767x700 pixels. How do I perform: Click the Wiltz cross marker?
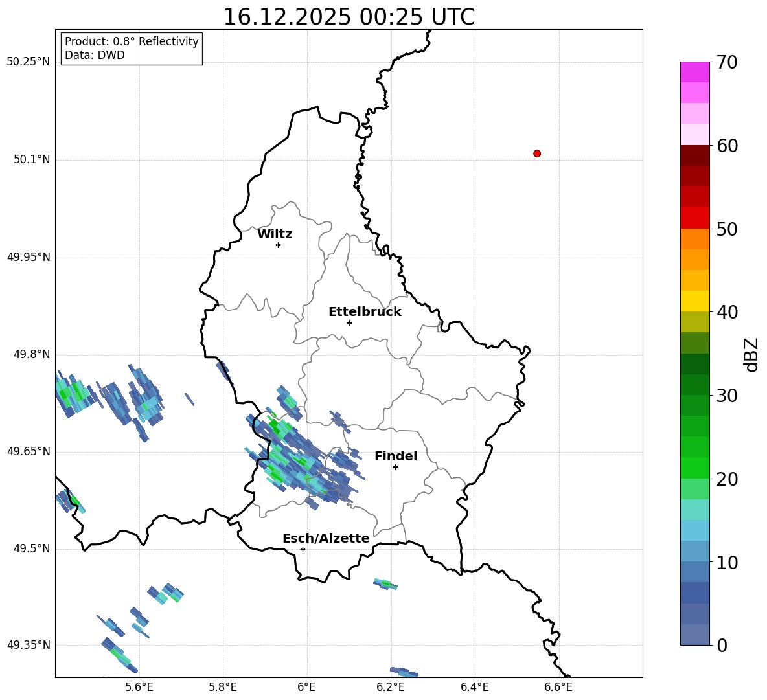pos(279,245)
